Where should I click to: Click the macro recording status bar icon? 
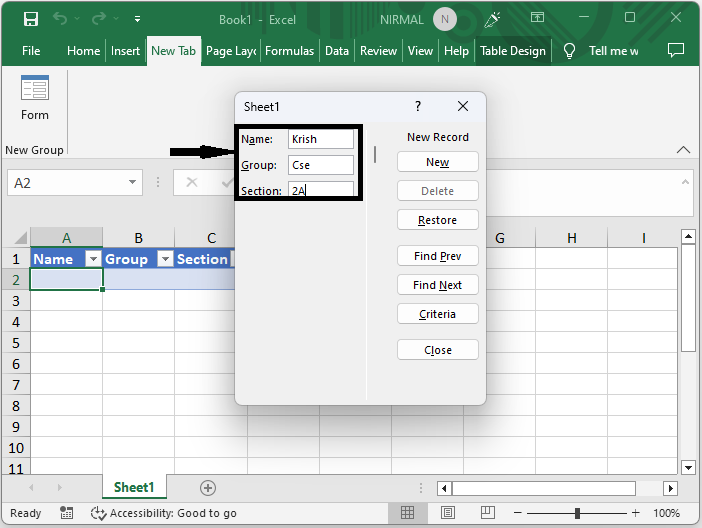[66, 513]
